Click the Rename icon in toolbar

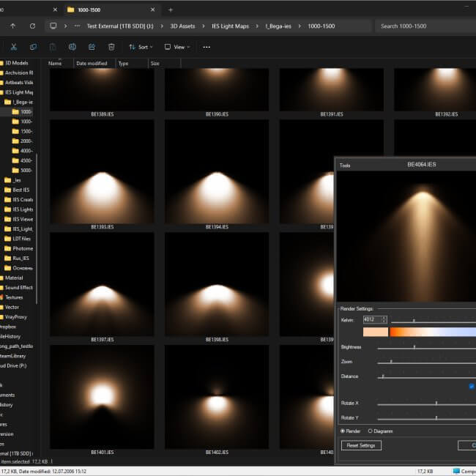72,47
